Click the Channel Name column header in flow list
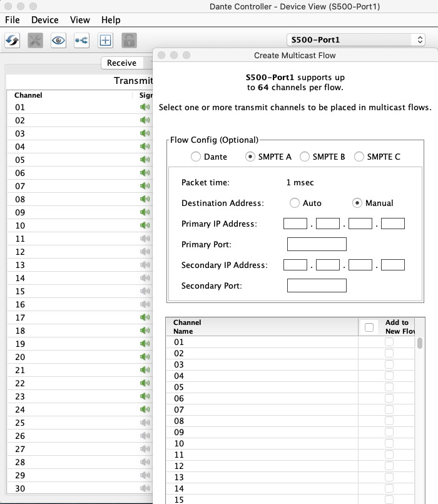The height and width of the screenshot is (504, 438). [262, 327]
